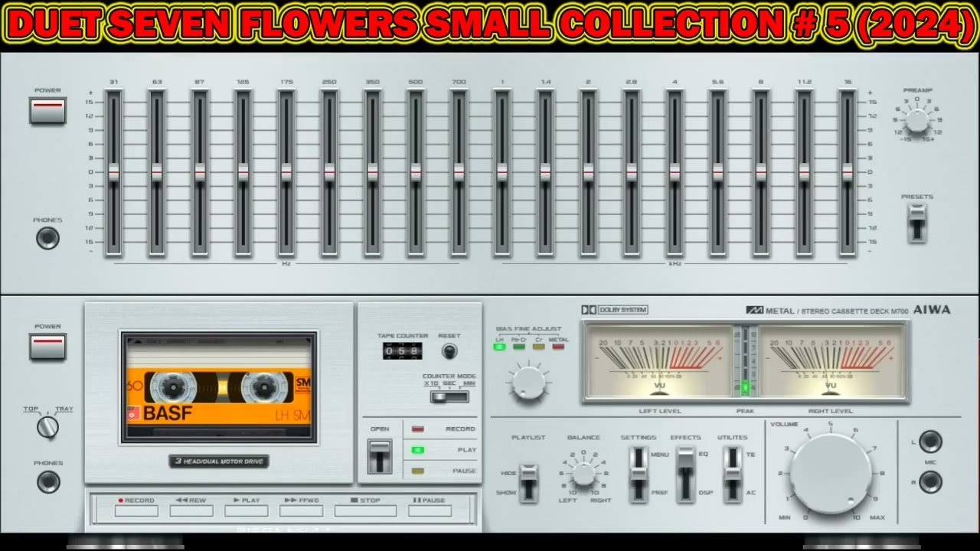Image resolution: width=980 pixels, height=551 pixels.
Task: Select the Cr bias indicator
Action: 539,347
